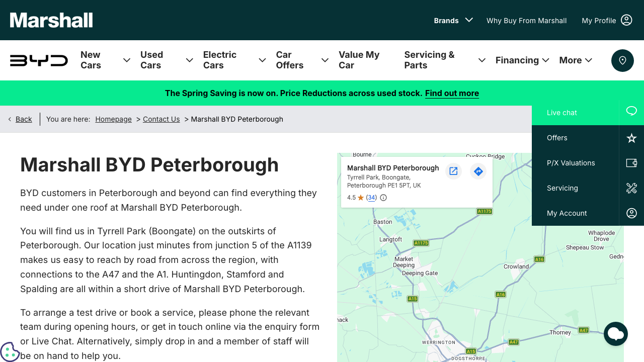Open P/X Valuations wallet icon
The height and width of the screenshot is (362, 644).
click(631, 163)
